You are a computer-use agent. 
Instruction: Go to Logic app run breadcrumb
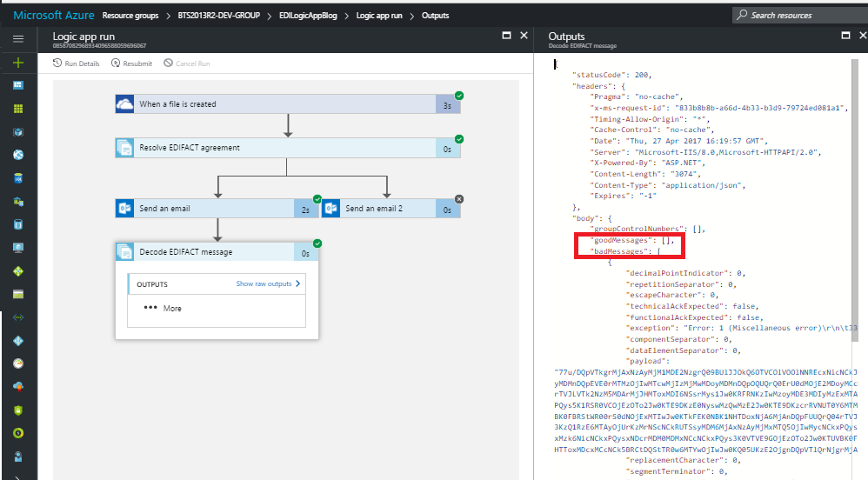pyautogui.click(x=379, y=16)
